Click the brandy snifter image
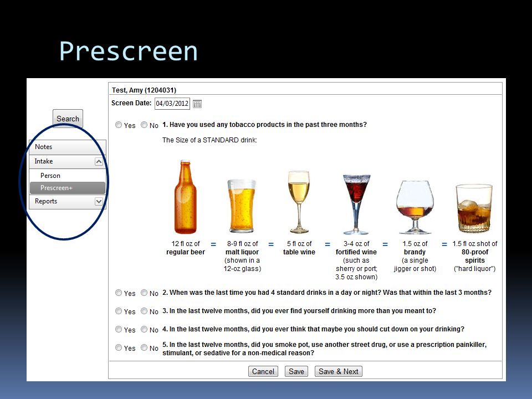 pyautogui.click(x=415, y=207)
